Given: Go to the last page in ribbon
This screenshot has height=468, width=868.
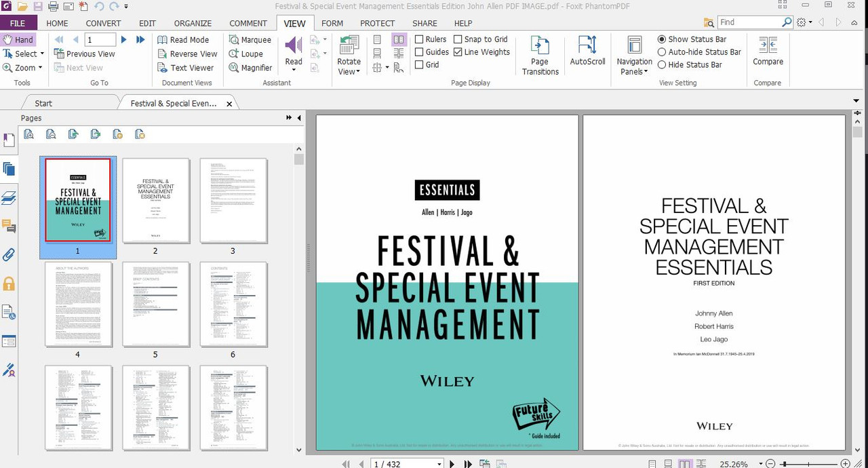Looking at the screenshot, I should coord(140,40).
